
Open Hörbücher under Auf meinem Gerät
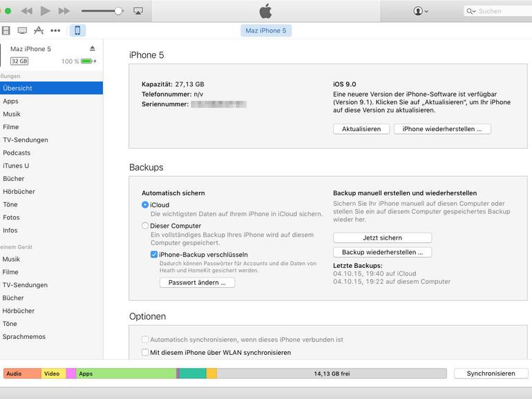pyautogui.click(x=51, y=311)
